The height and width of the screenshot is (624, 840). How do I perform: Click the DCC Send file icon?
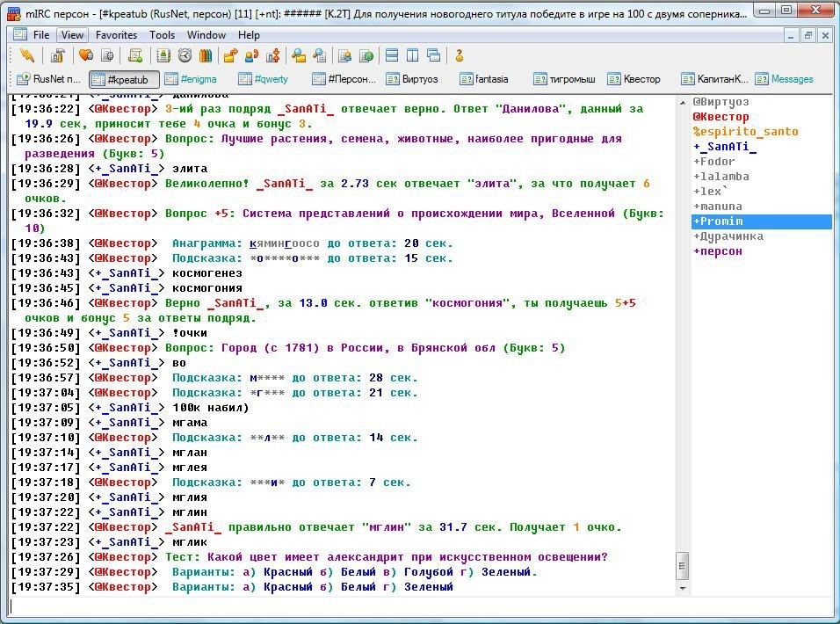click(x=231, y=55)
